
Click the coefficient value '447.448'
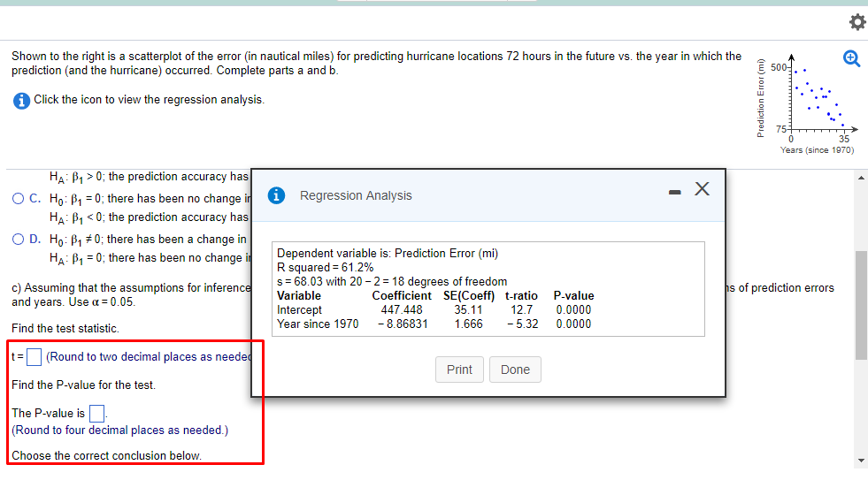click(x=402, y=309)
